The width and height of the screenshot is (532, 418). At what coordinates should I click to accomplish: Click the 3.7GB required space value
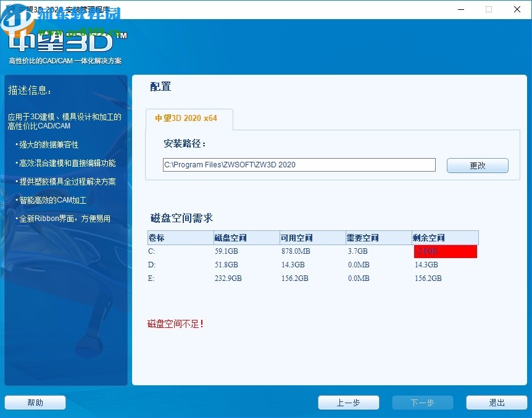[357, 251]
